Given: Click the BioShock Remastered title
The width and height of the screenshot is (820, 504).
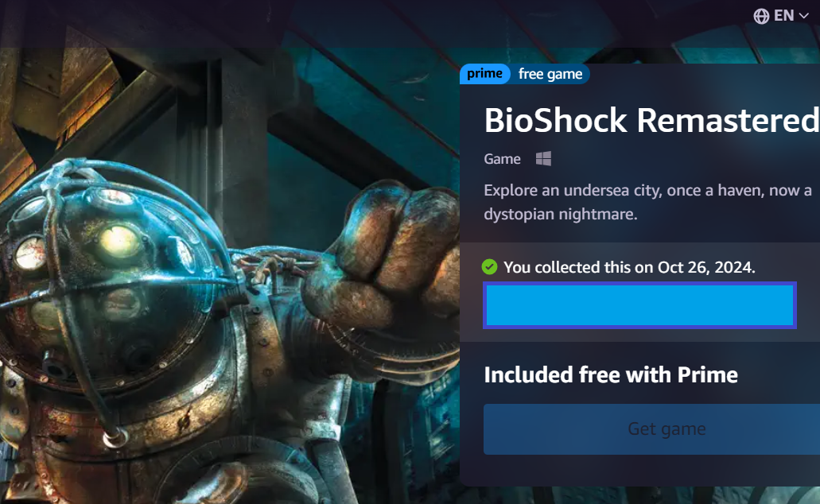Looking at the screenshot, I should click(651, 120).
